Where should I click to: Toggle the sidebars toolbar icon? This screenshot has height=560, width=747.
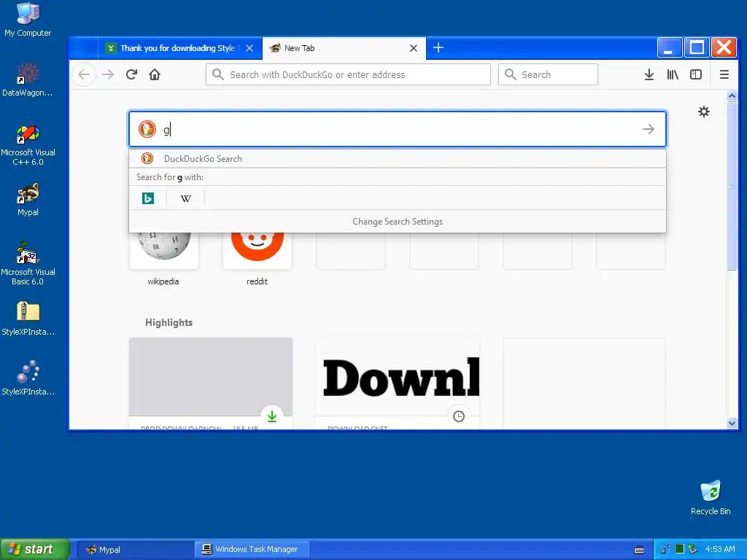696,75
